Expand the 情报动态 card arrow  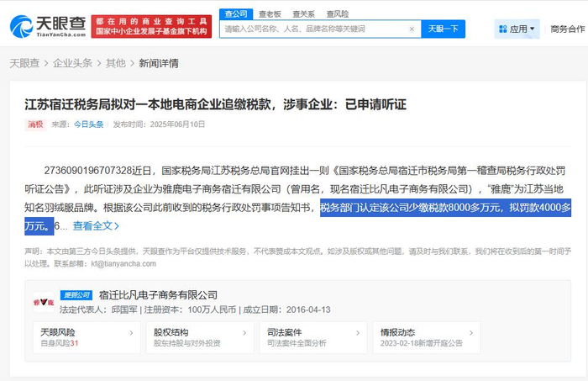click(471, 332)
